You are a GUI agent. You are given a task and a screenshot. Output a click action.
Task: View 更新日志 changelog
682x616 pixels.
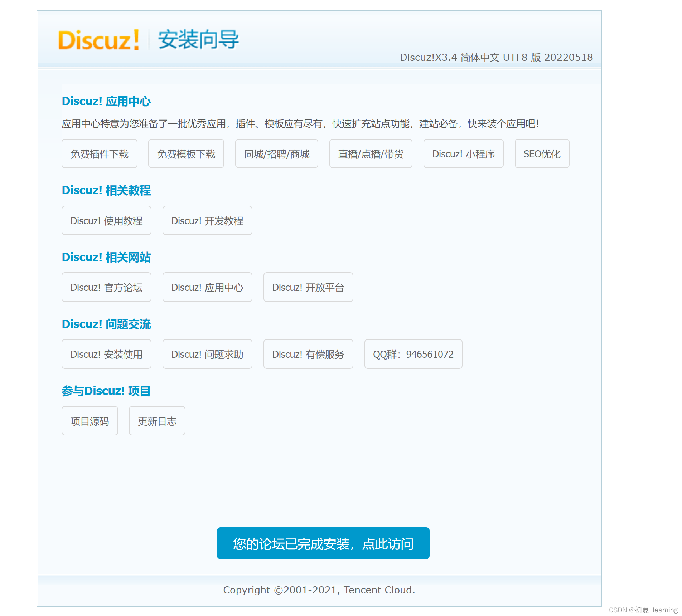(x=156, y=421)
